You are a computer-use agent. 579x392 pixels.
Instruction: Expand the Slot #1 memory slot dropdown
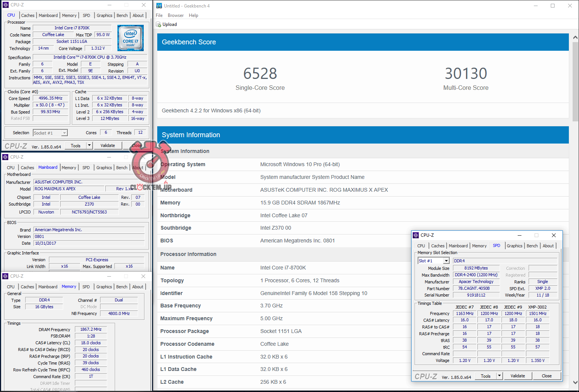click(446, 261)
